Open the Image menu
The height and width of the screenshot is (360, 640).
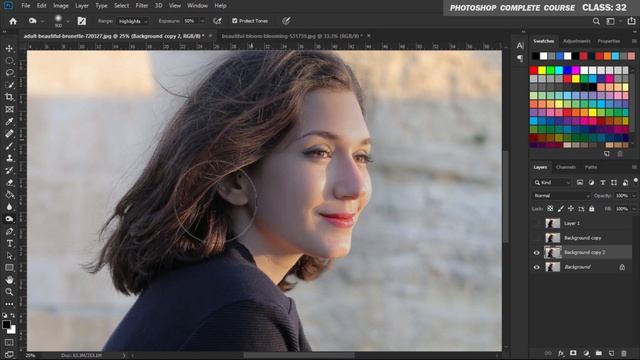[x=61, y=6]
